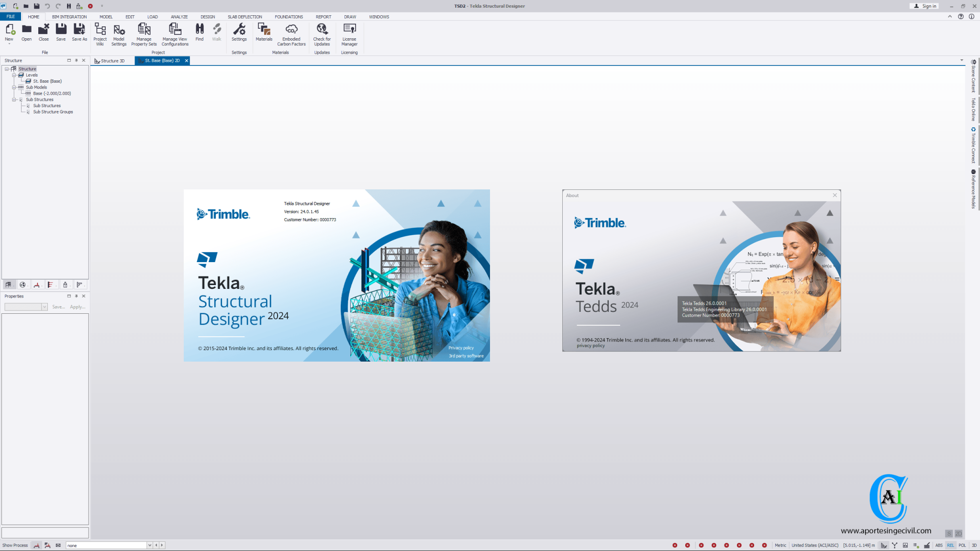Open the Materials panel

click(264, 34)
